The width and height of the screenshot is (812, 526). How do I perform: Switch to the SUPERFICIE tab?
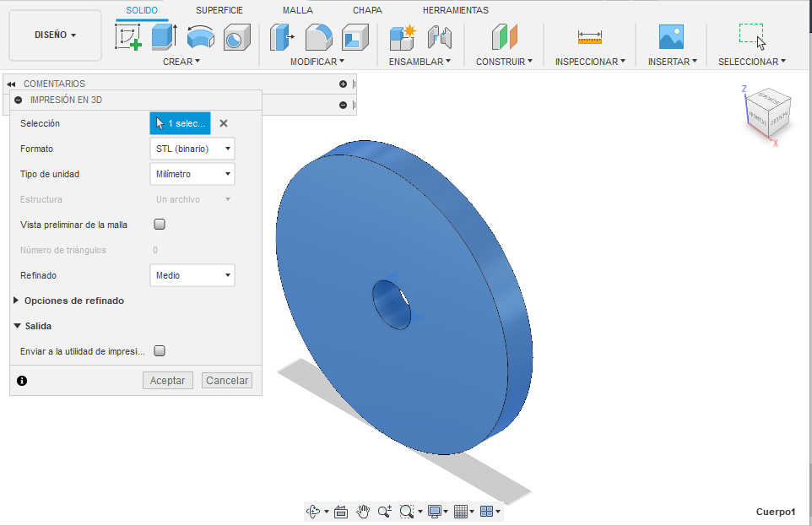pyautogui.click(x=219, y=10)
